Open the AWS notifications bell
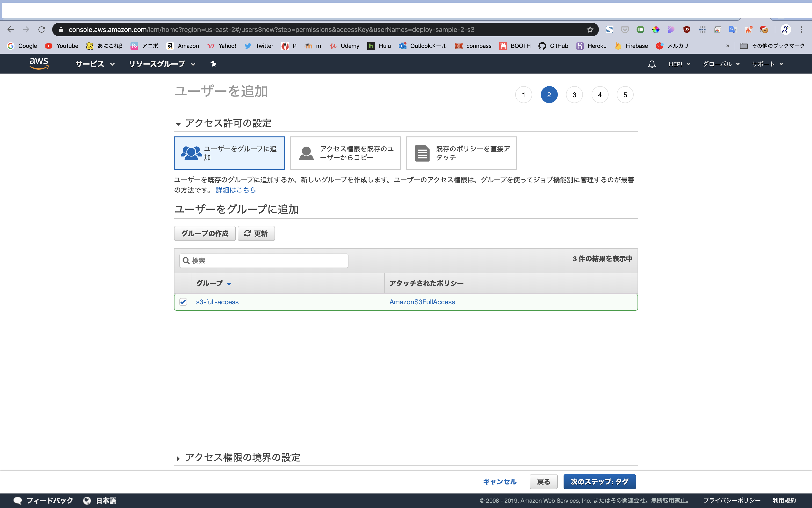Image resolution: width=812 pixels, height=508 pixels. tap(652, 64)
